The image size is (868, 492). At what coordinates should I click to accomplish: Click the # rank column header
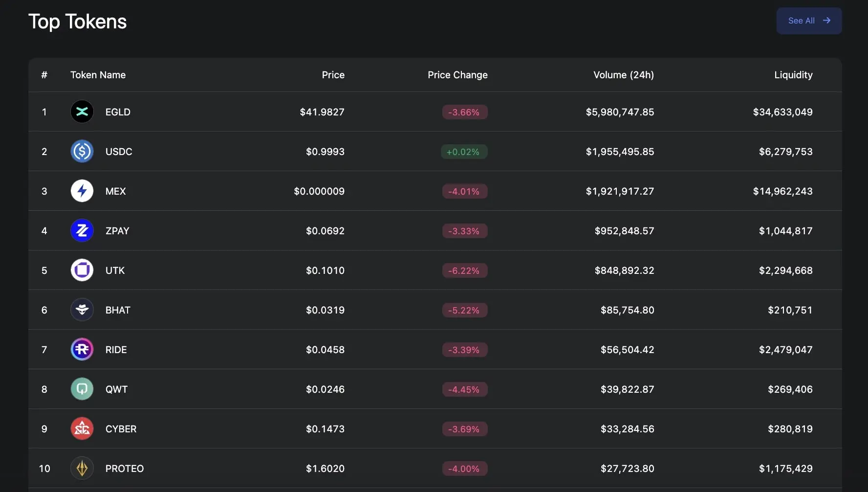(44, 75)
